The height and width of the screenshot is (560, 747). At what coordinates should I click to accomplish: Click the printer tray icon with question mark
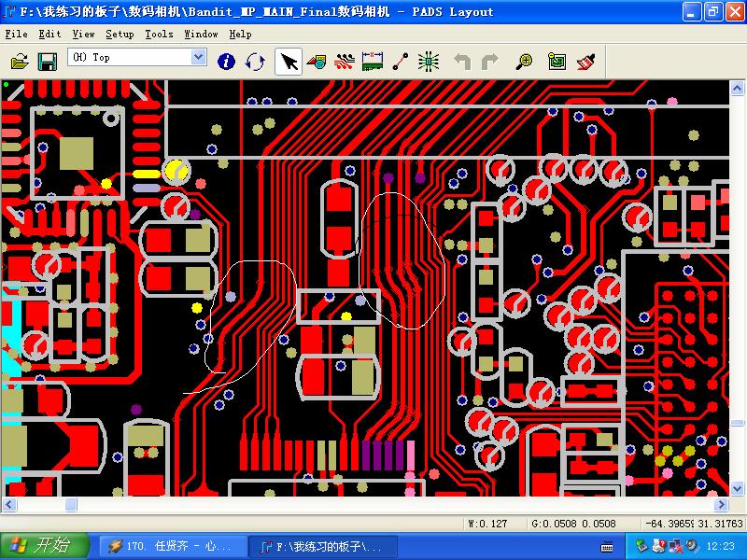[659, 546]
